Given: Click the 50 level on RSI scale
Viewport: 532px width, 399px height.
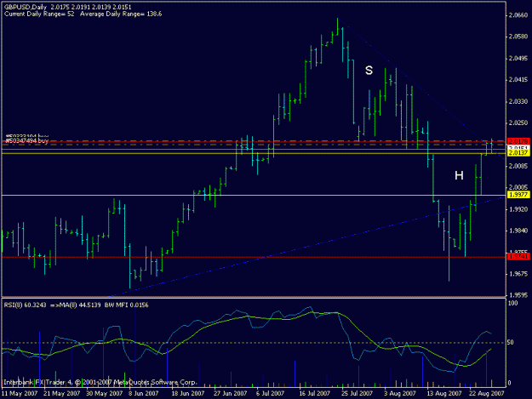Looking at the screenshot, I should pyautogui.click(x=511, y=342).
